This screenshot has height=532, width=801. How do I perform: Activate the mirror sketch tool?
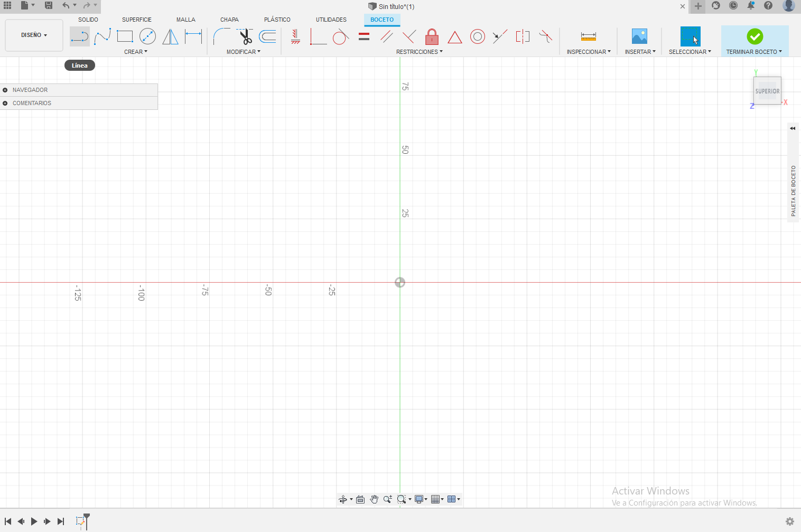pos(170,36)
